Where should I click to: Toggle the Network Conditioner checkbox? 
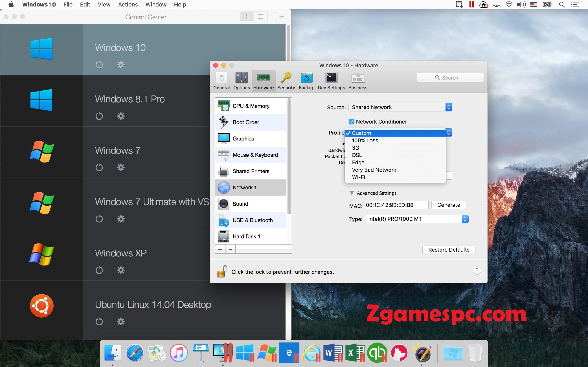[351, 121]
